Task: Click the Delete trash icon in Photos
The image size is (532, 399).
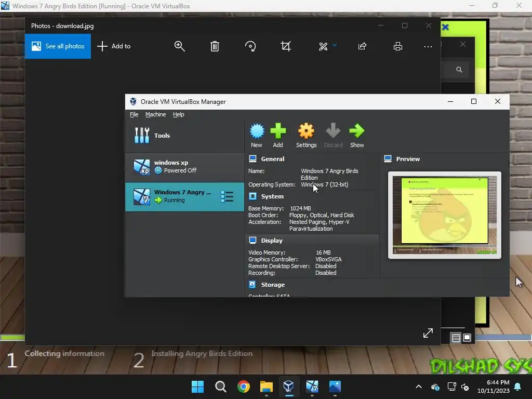Action: coord(215,46)
